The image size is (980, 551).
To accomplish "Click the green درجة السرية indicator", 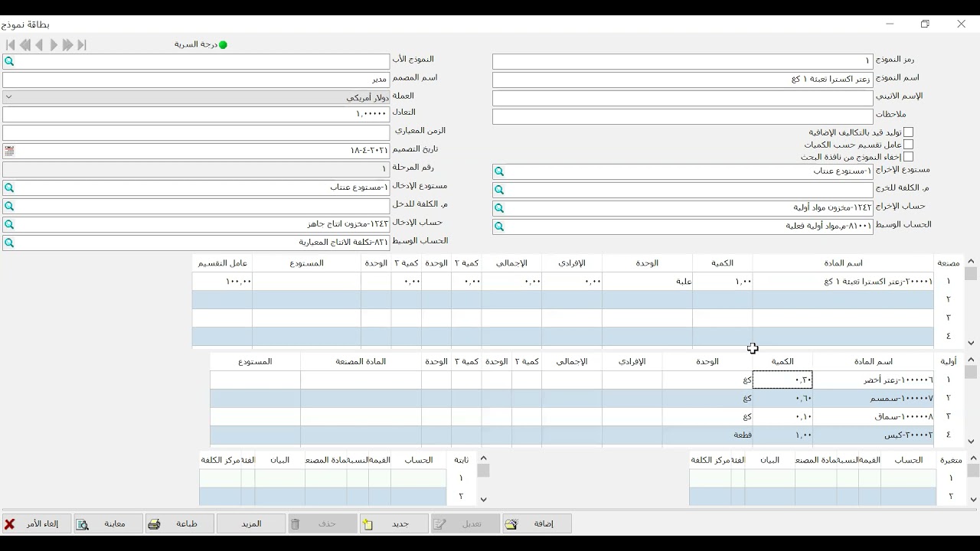I will click(x=223, y=44).
